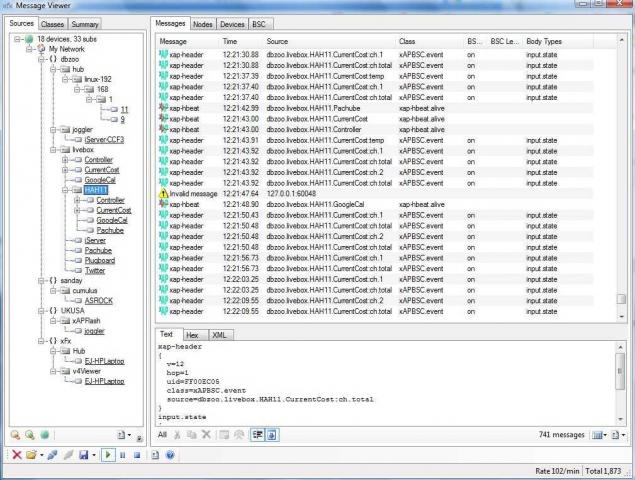Select the Text detail tab

pyautogui.click(x=166, y=334)
